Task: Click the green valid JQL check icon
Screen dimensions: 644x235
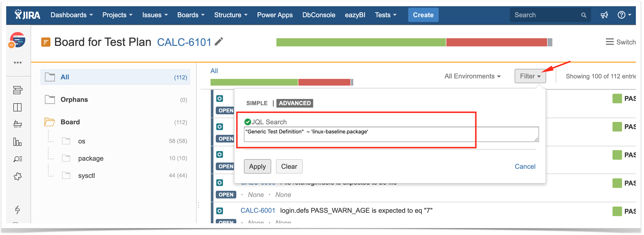Action: click(x=248, y=122)
